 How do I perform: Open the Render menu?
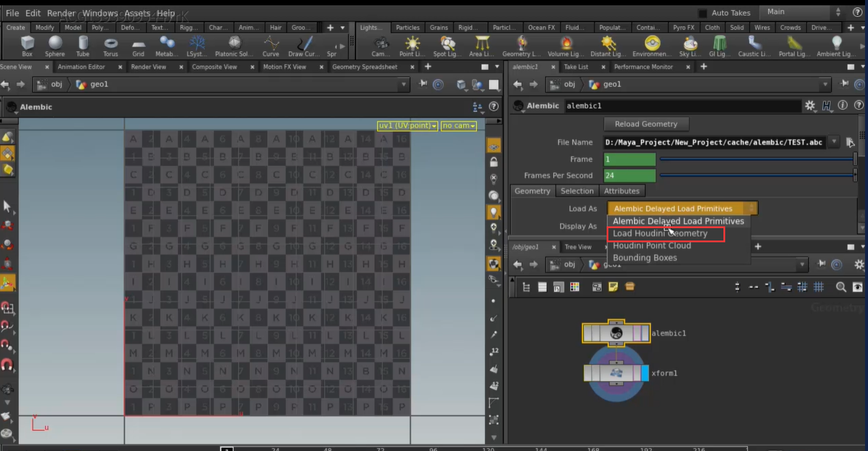tap(61, 12)
